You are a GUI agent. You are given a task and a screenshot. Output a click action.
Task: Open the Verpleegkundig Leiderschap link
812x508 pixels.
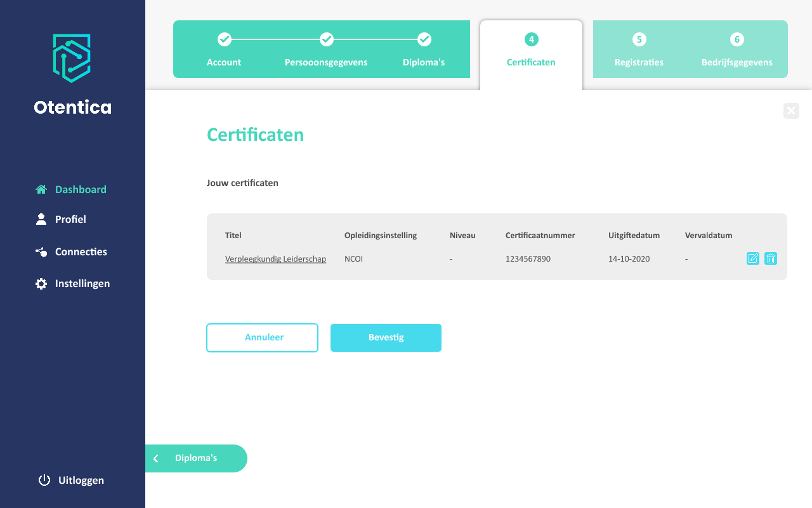pos(275,259)
